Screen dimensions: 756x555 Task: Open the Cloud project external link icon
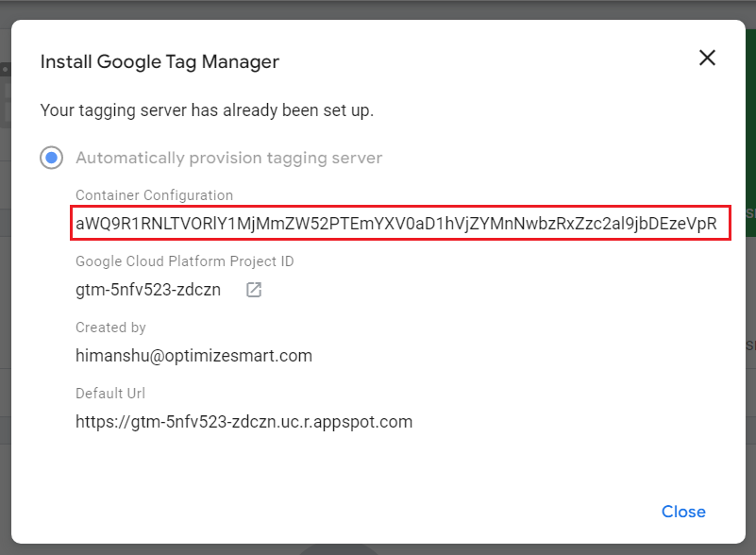pyautogui.click(x=254, y=290)
